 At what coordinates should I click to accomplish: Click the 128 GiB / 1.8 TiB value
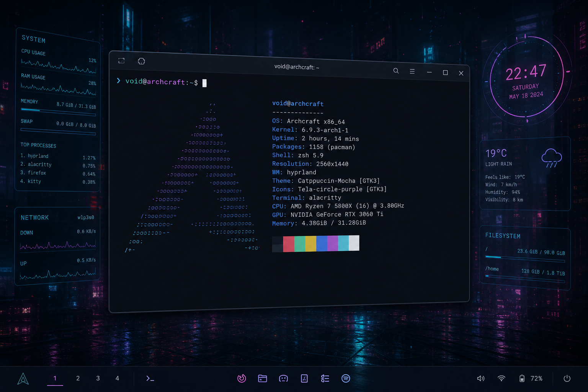point(543,272)
